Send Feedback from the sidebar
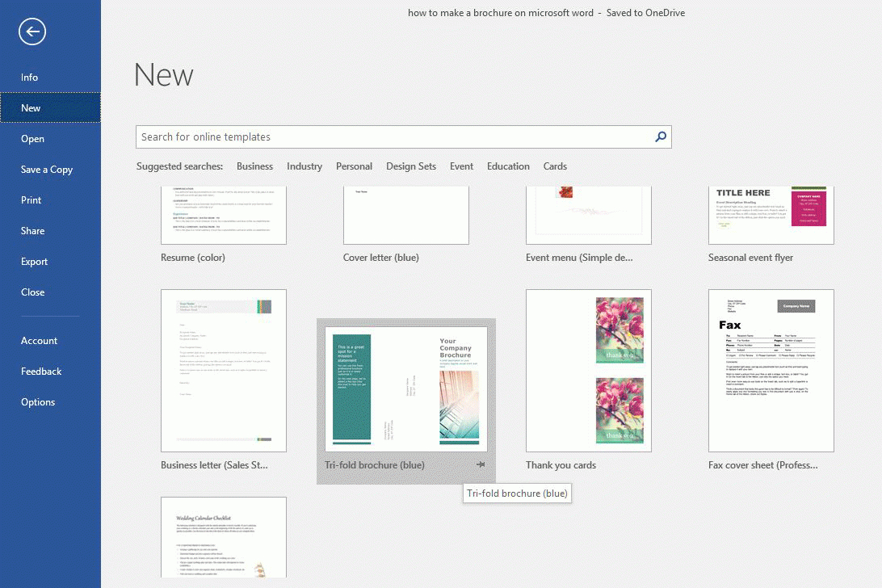This screenshot has width=882, height=588. pos(41,371)
